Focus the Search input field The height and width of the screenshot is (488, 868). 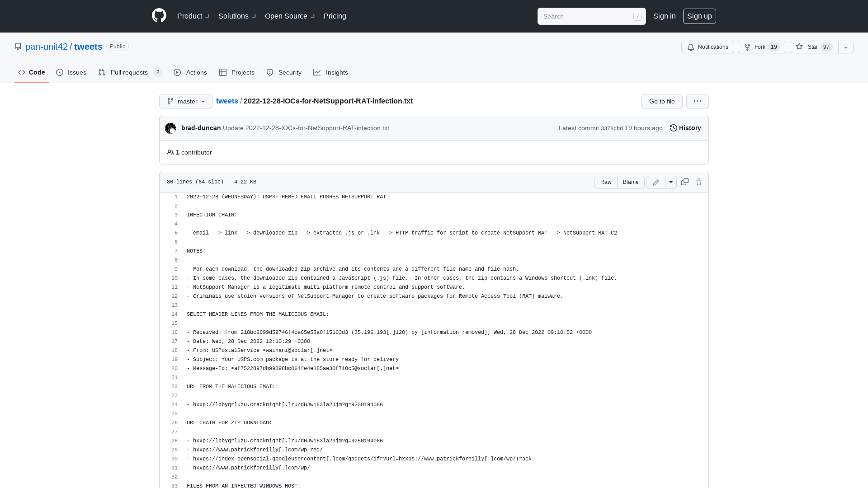pyautogui.click(x=591, y=16)
